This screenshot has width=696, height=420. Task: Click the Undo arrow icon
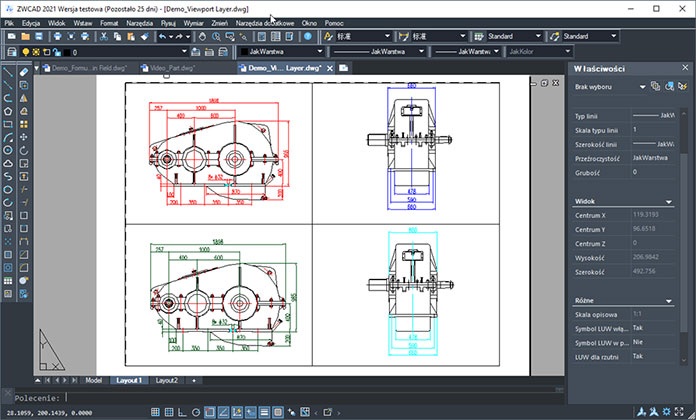[163, 36]
